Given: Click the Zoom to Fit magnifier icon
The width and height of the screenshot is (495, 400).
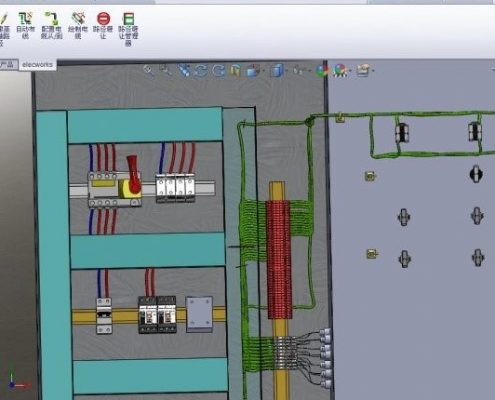Looking at the screenshot, I should pyautogui.click(x=149, y=71).
